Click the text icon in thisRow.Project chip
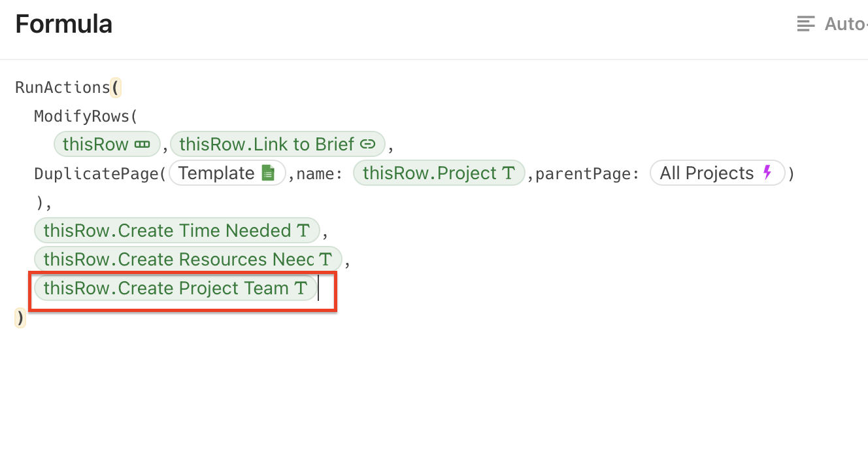Screen dimensions: 868x467 (509, 173)
